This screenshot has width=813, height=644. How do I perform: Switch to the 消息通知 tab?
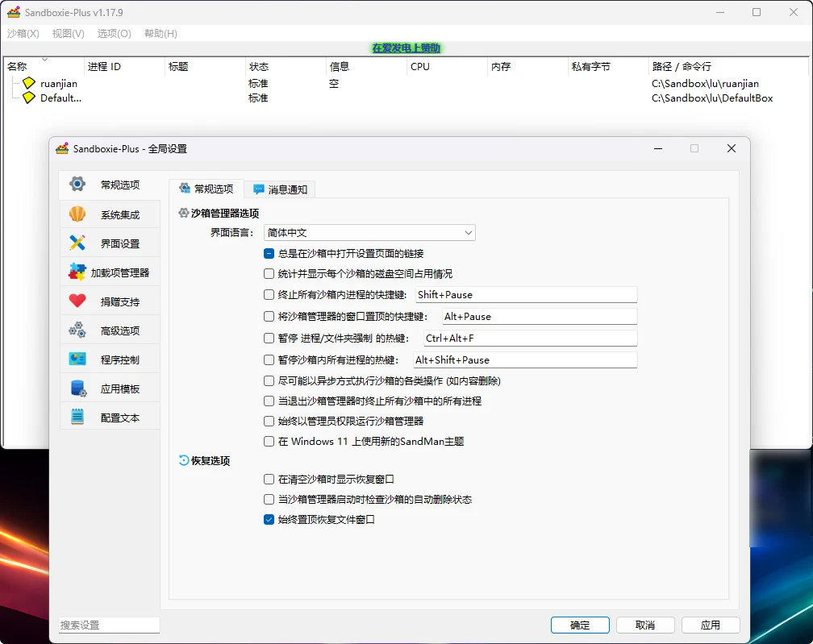tap(280, 189)
